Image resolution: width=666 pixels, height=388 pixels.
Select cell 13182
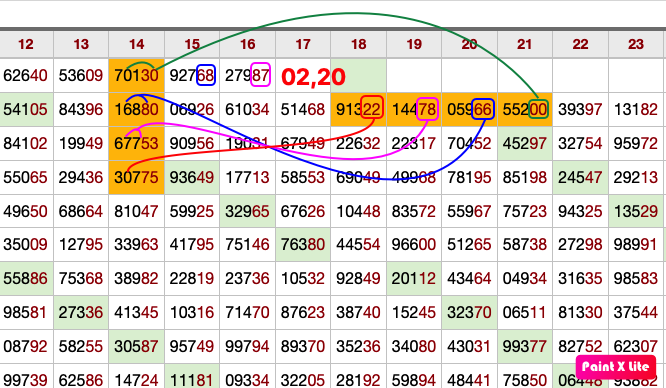636,110
